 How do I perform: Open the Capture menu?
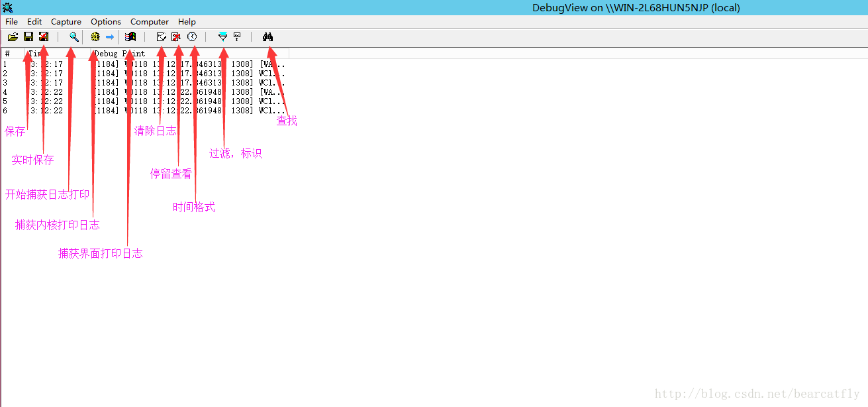pos(66,22)
